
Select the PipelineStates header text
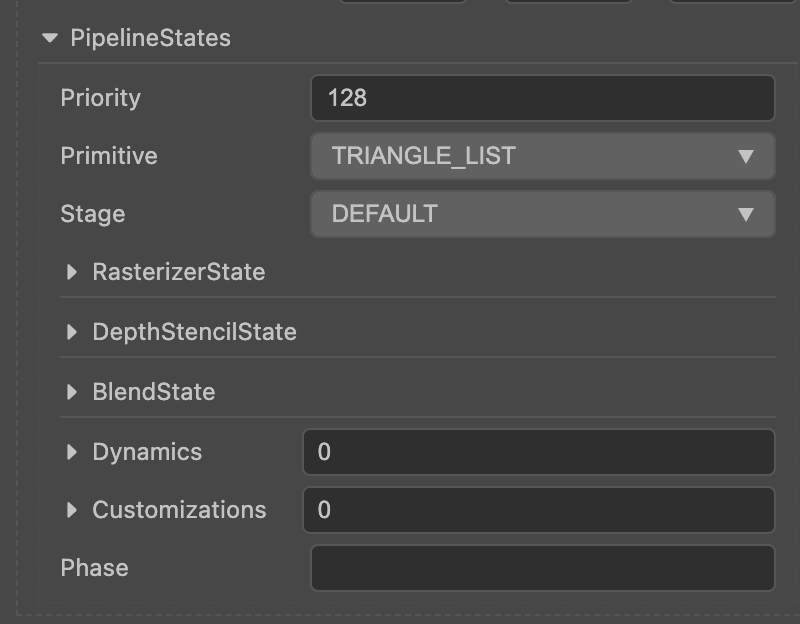point(150,38)
